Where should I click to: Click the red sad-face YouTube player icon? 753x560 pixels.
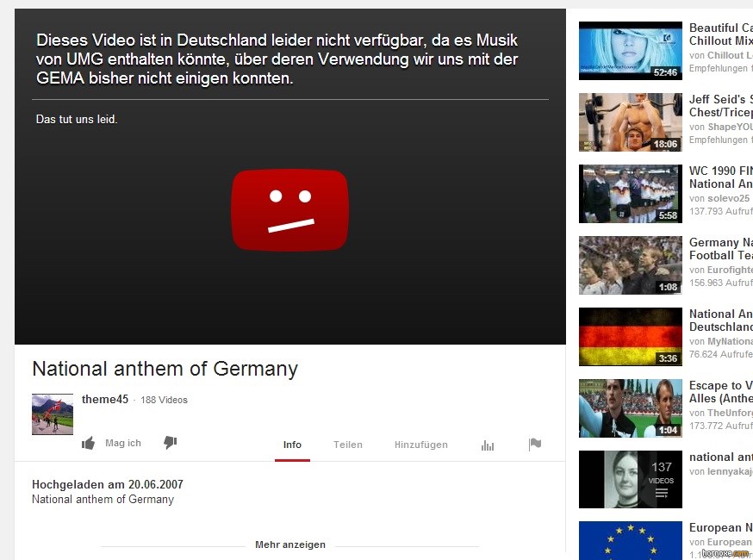point(290,210)
